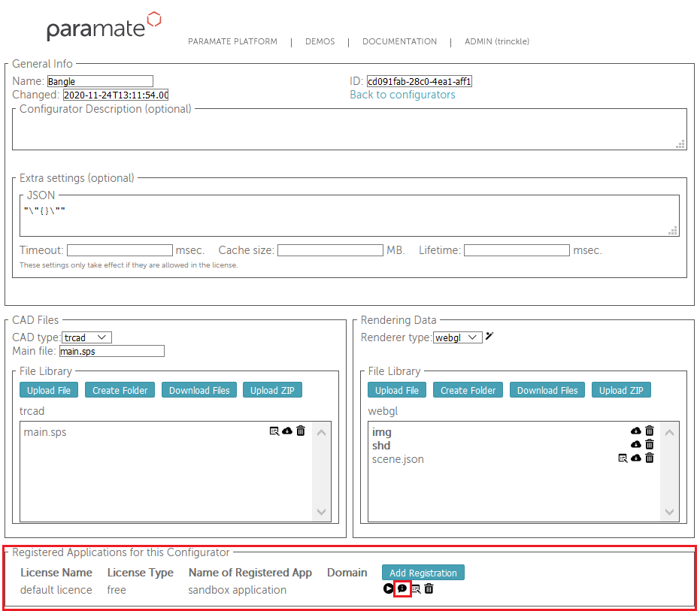Open the CAD type dropdown

pyautogui.click(x=86, y=337)
